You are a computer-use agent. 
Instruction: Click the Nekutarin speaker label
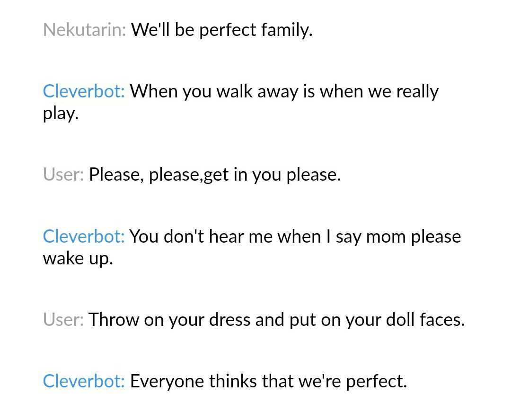tap(84, 30)
